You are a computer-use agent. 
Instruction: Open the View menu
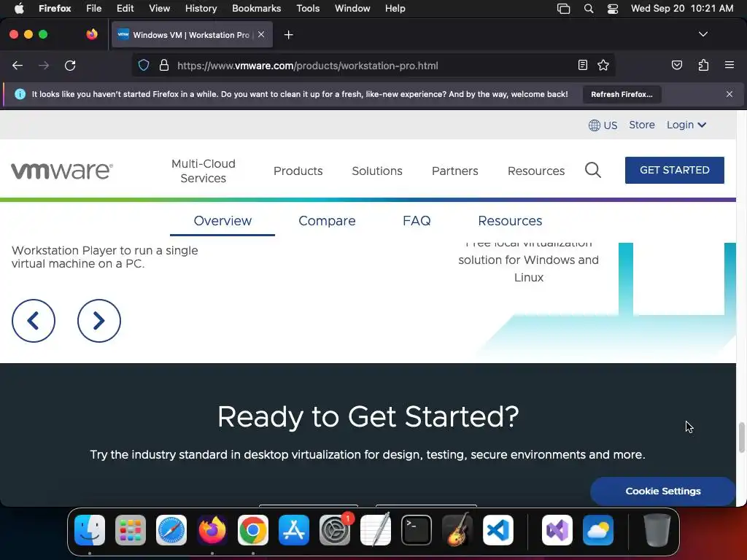click(x=159, y=8)
